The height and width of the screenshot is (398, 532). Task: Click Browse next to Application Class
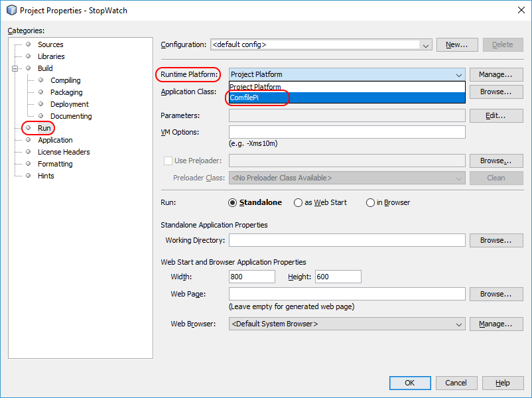click(496, 92)
